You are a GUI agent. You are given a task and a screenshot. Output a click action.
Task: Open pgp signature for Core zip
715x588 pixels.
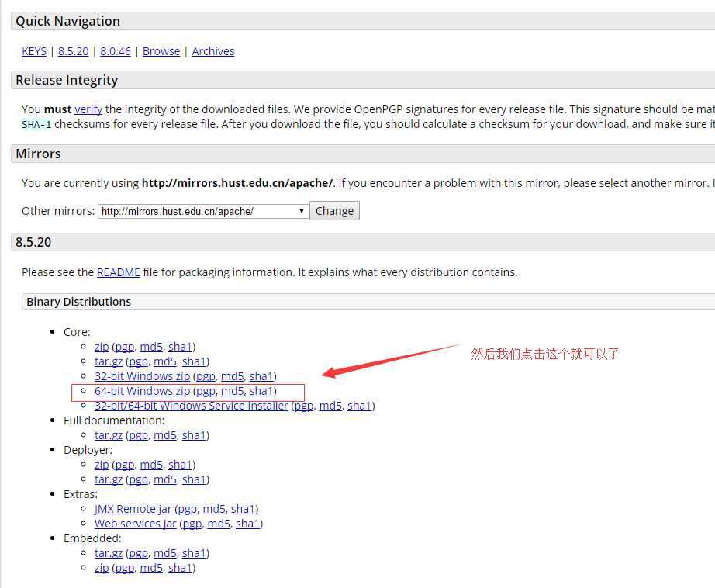tap(125, 347)
